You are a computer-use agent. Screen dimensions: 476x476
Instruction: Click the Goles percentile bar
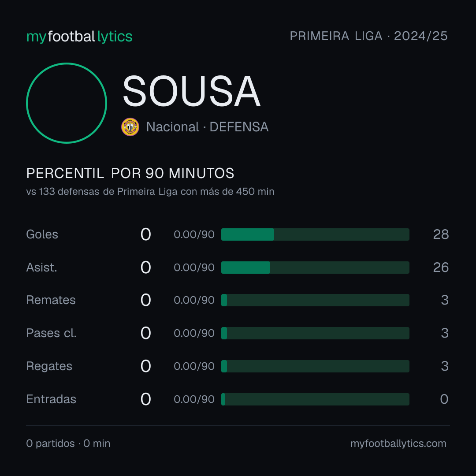coord(315,234)
